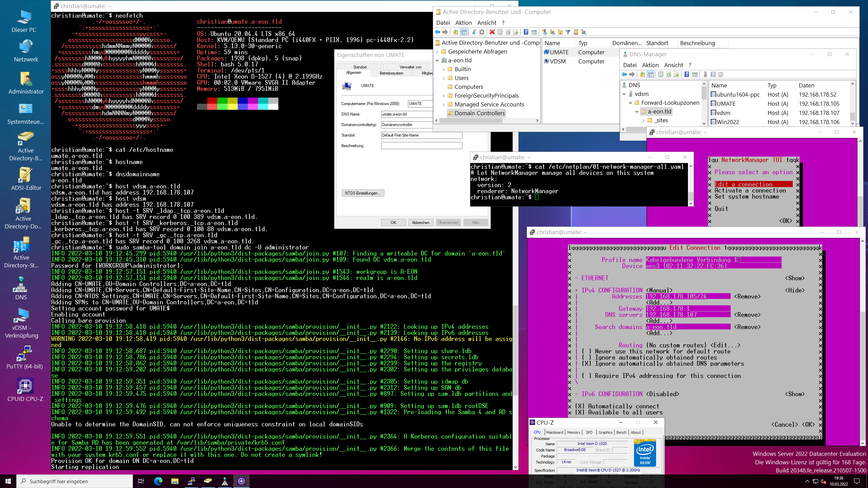Image resolution: width=868 pixels, height=488 pixels.
Task: Click the NTDS-Einstellungen... button
Action: coord(363,193)
